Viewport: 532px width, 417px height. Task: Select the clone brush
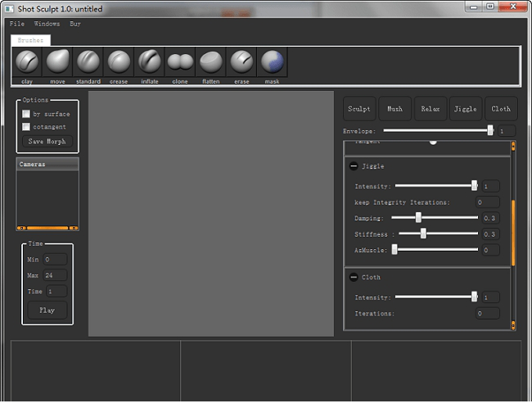180,62
